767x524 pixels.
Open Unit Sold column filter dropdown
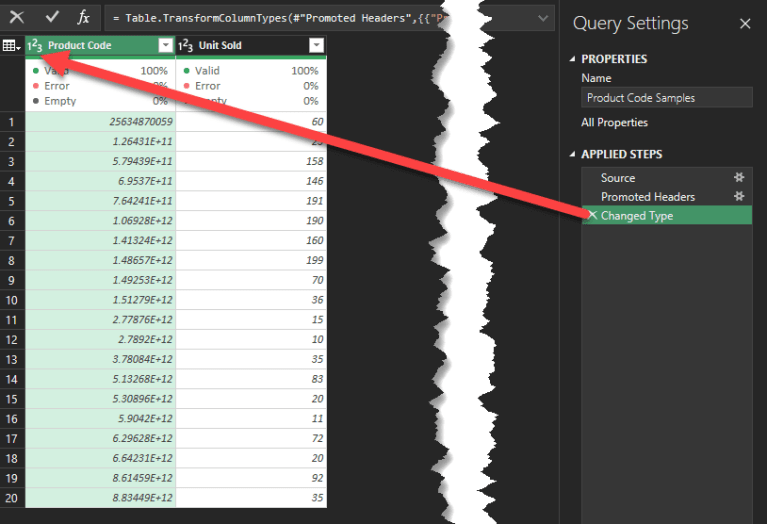click(x=316, y=46)
